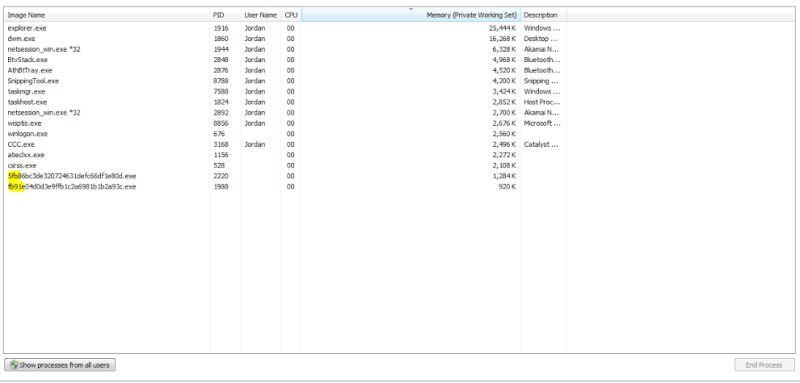Select the csrss.exe process name
The height and width of the screenshot is (383, 800).
point(22,166)
